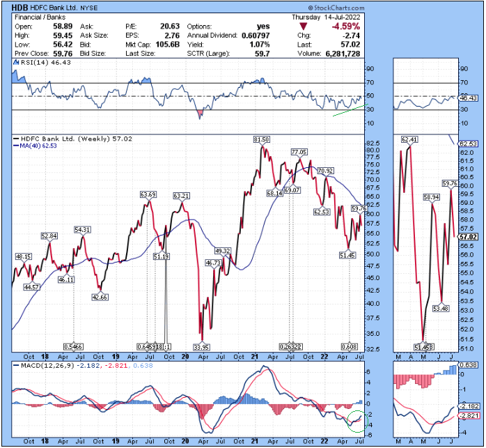
Task: Click the 68.14 price label
Action: point(274,193)
